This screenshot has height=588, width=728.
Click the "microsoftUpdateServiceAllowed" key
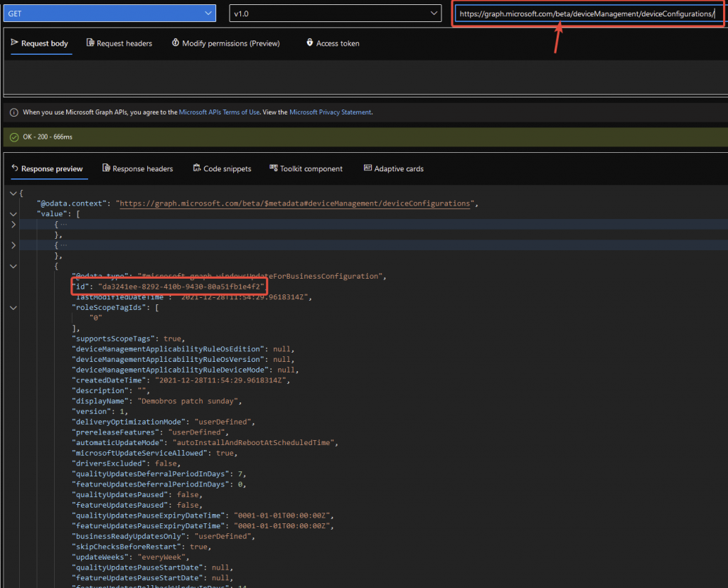pos(140,454)
